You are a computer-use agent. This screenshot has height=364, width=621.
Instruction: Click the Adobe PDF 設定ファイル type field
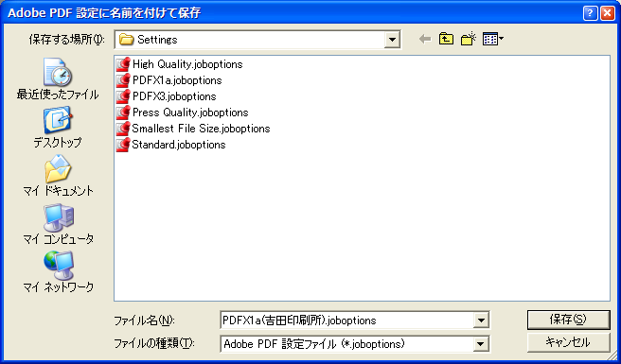pos(346,344)
